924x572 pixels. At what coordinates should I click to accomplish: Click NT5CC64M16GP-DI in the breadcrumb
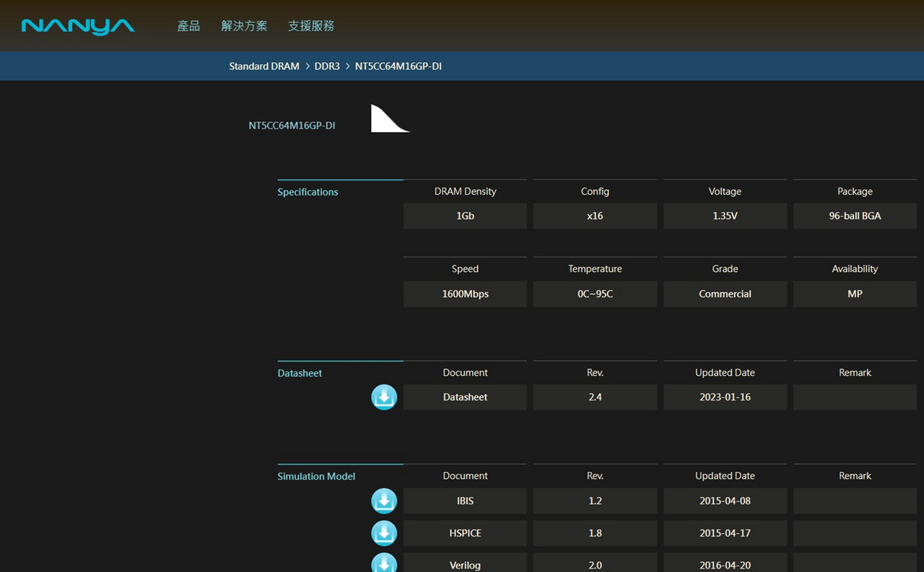398,66
